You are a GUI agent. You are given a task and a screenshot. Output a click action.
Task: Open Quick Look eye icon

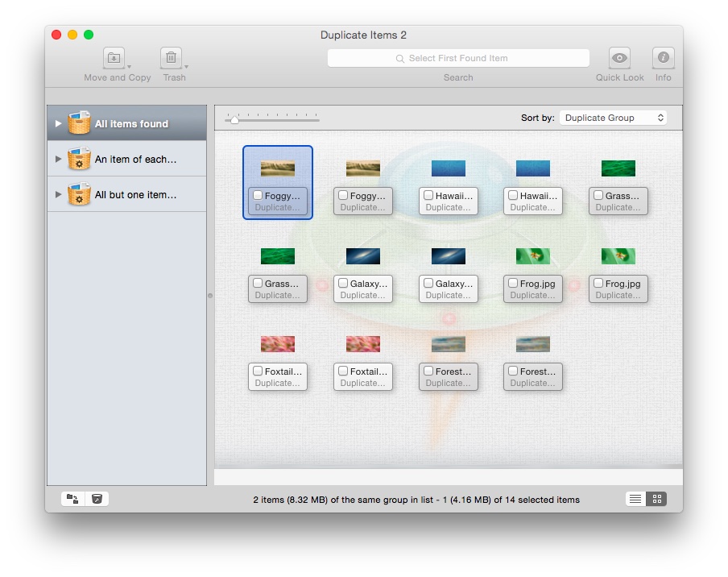pos(619,58)
